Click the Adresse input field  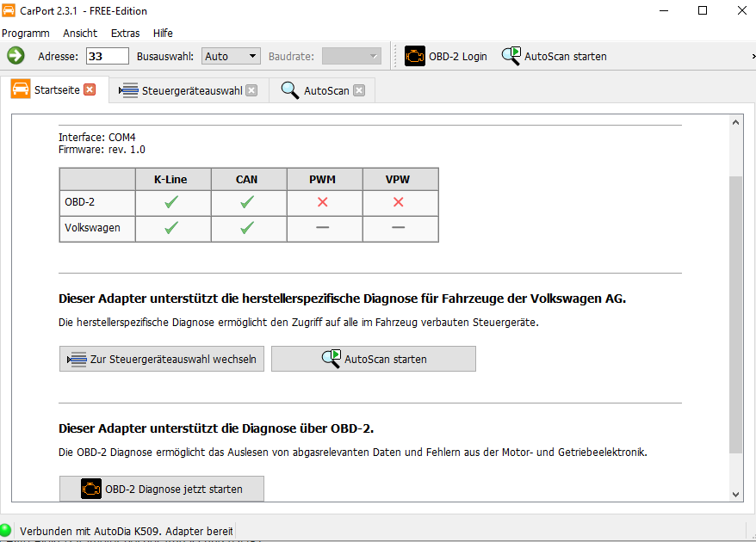pyautogui.click(x=107, y=56)
